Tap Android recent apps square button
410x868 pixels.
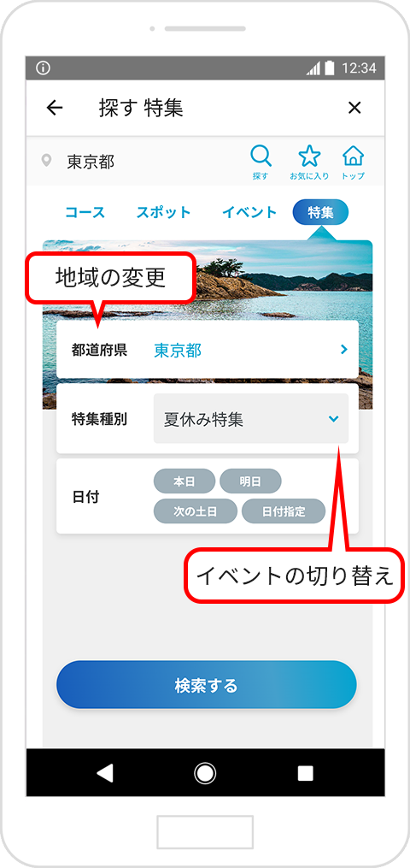[x=305, y=773]
